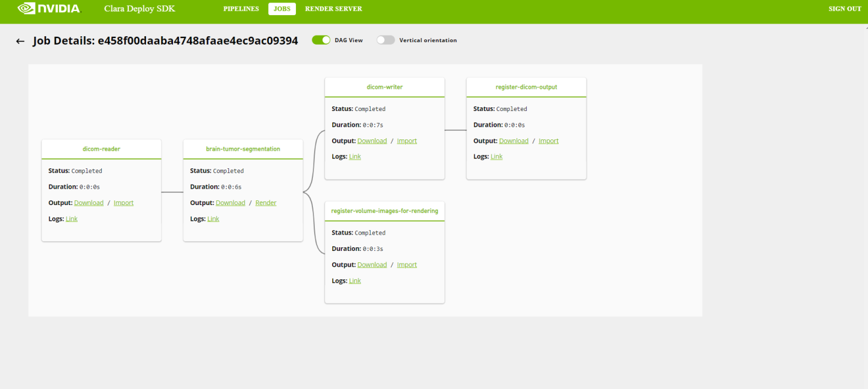The image size is (868, 389).
Task: Click Render for brain-tumor-segmentation output
Action: coord(266,203)
